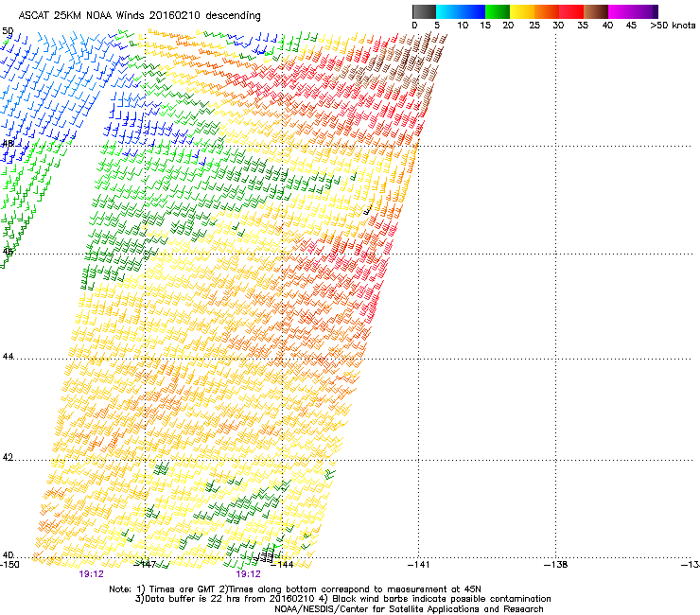Click the longitude label '-150'
700x615 pixels.
pos(9,565)
